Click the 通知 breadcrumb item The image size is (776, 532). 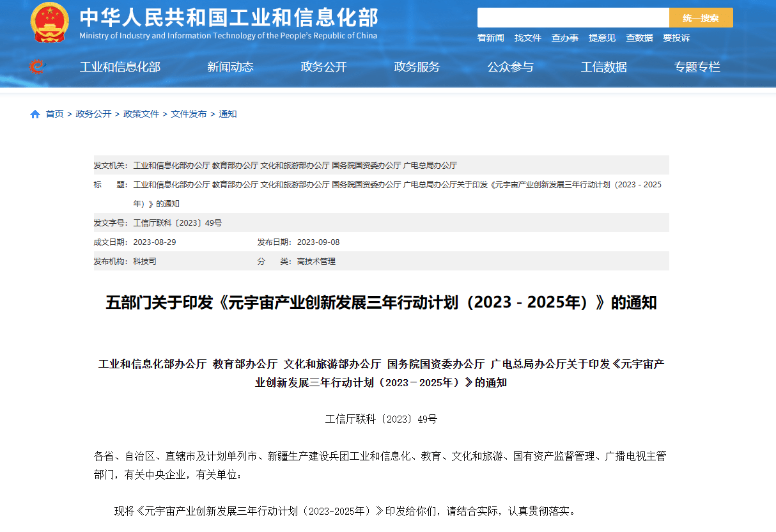click(x=227, y=113)
